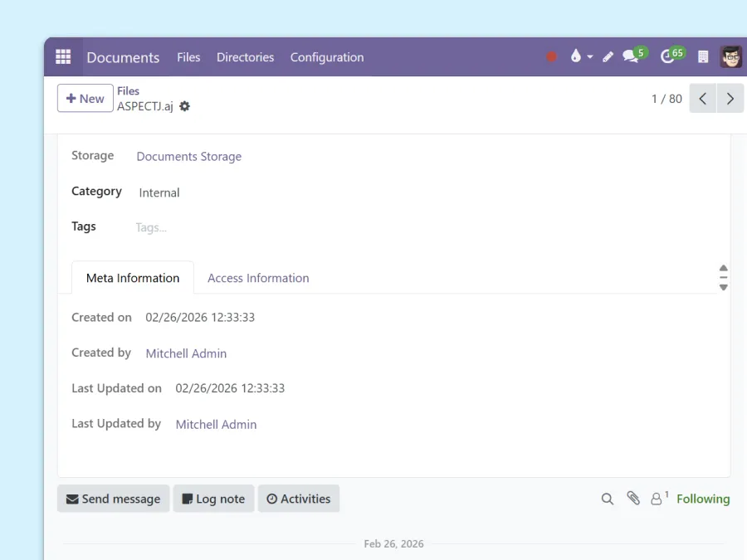The width and height of the screenshot is (747, 560).
Task: Select the pencil edit icon in header
Action: coord(608,56)
